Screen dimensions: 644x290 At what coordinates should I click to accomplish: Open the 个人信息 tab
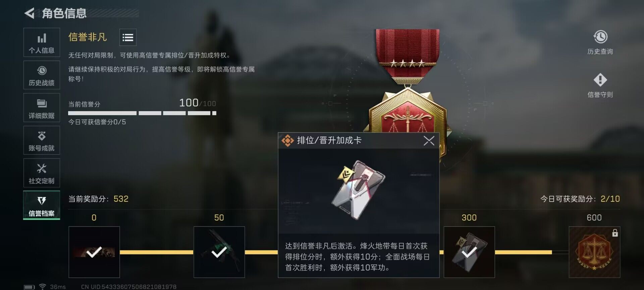pyautogui.click(x=42, y=42)
